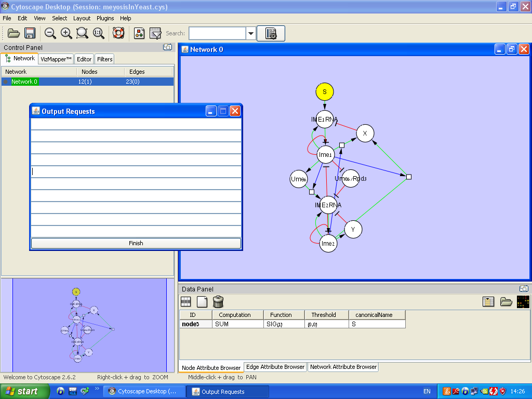
Task: Select attributes grid icon in Data Panel
Action: [186, 302]
